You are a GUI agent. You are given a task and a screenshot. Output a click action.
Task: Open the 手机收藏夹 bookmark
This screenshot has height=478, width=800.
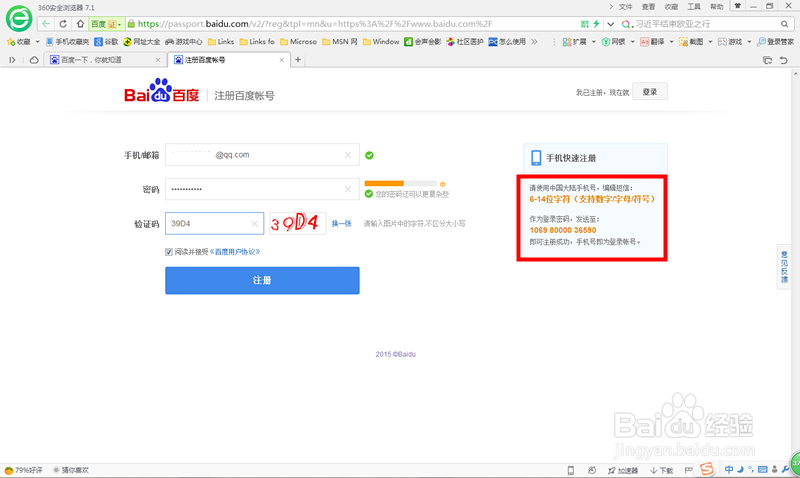click(x=67, y=42)
